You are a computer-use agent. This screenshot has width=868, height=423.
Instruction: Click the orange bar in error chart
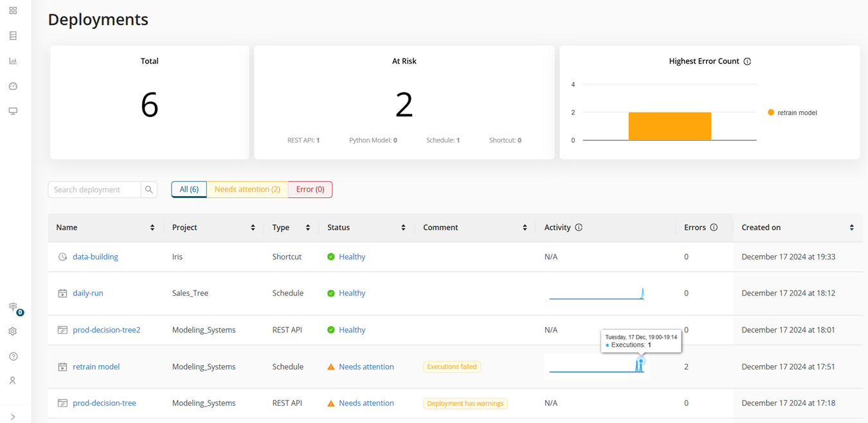[x=670, y=126]
